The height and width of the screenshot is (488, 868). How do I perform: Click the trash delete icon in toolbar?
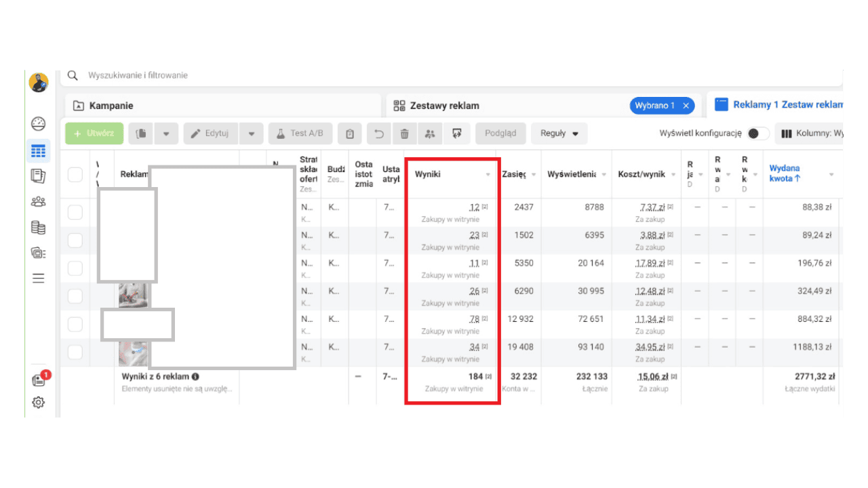click(x=404, y=134)
